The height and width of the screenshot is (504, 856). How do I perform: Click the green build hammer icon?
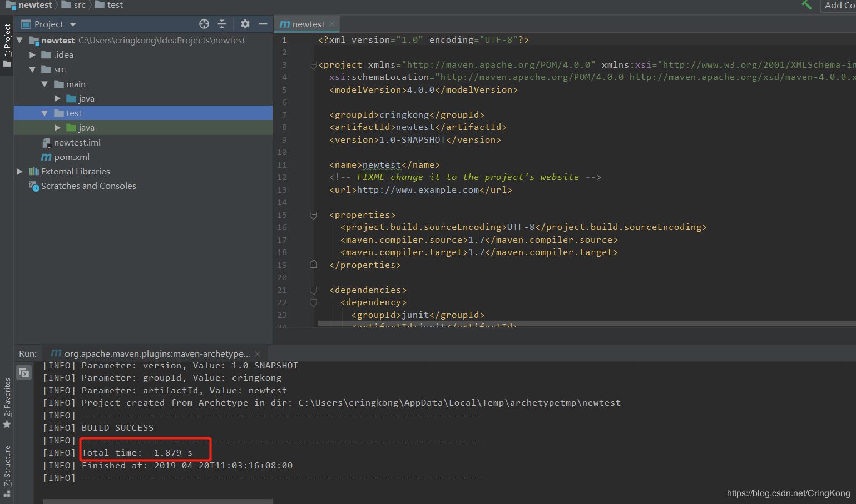tap(806, 5)
